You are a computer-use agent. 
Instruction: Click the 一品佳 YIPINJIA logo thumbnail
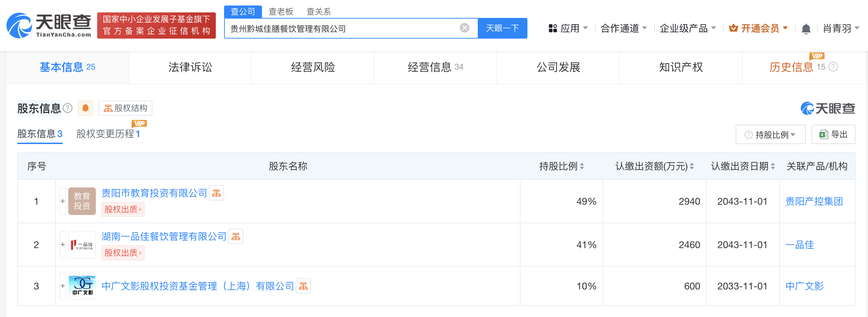82,245
